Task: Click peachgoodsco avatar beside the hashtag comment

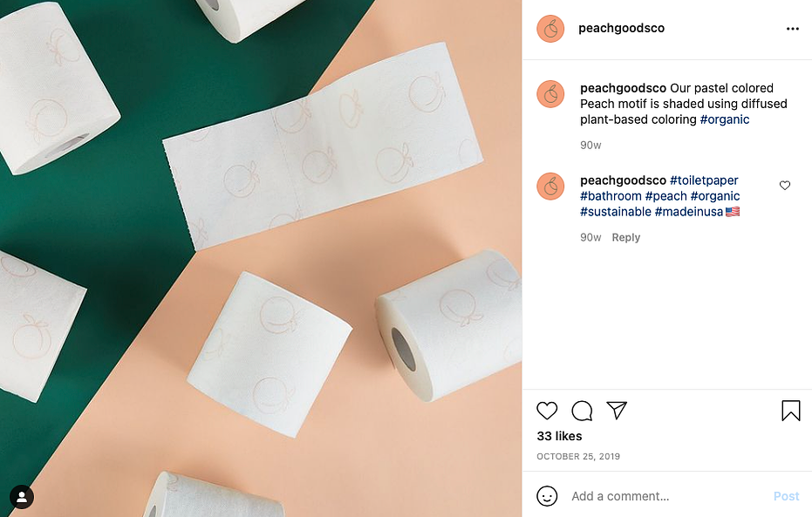Action: [x=550, y=187]
